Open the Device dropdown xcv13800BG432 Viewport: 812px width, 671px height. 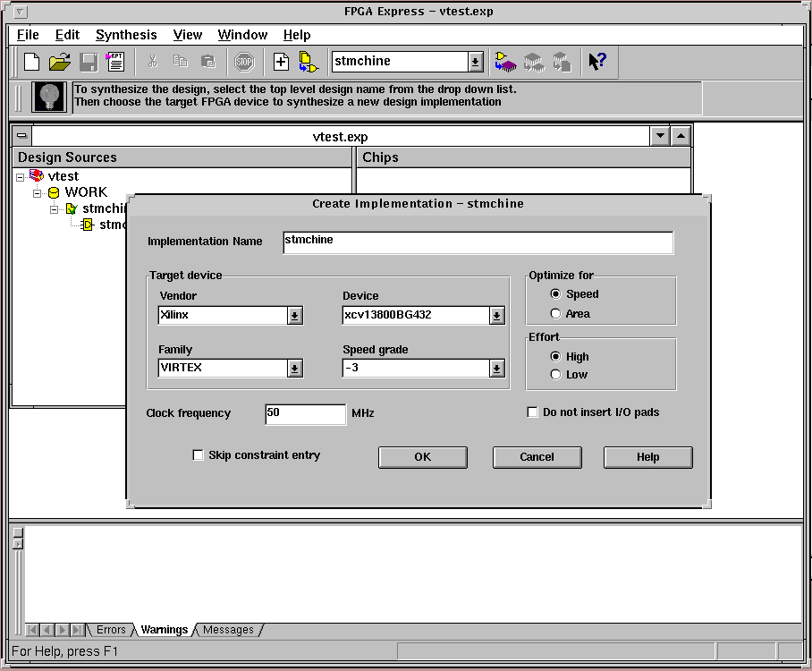496,315
